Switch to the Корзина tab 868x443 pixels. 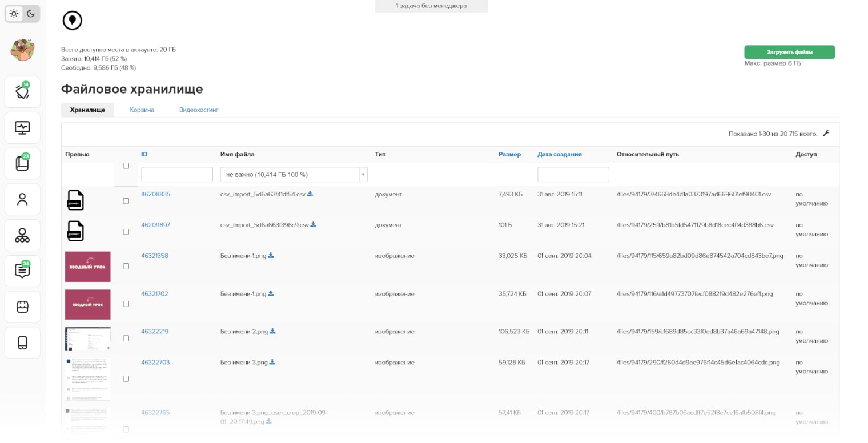(x=142, y=110)
